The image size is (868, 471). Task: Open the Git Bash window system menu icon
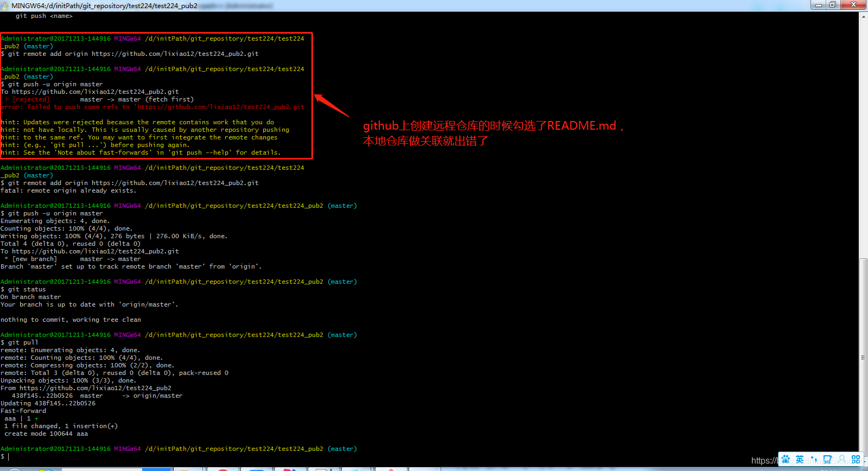coord(5,5)
